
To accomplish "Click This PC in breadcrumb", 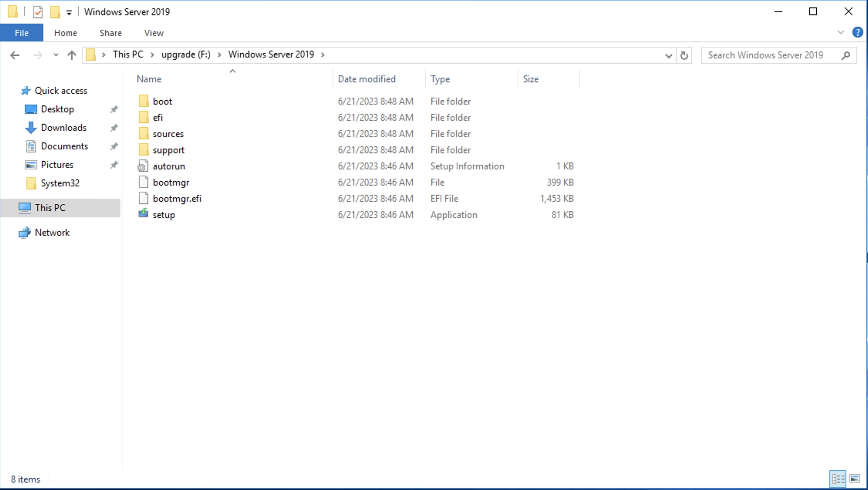I will tap(128, 54).
